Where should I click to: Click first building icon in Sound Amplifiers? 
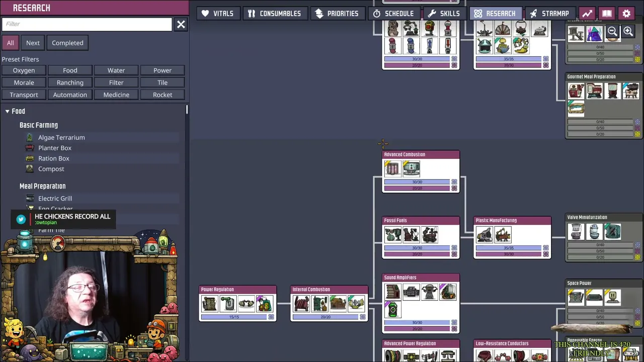(x=392, y=292)
